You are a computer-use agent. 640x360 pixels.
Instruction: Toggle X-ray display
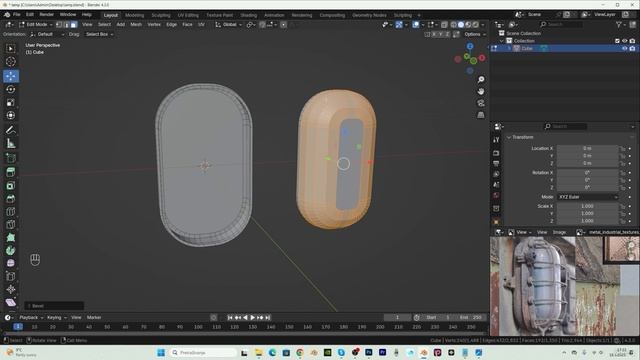(x=444, y=25)
